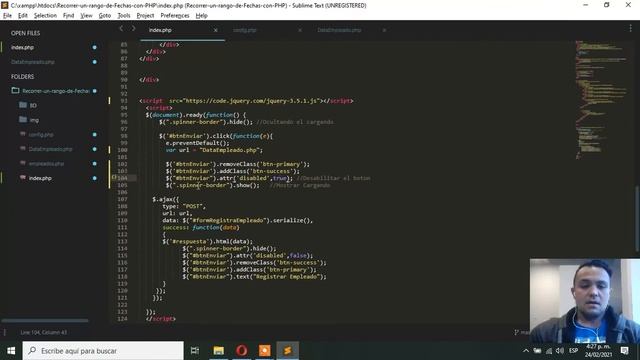This screenshot has height=360, width=640.
Task: Open config.php in the folder tree
Action: 41,135
